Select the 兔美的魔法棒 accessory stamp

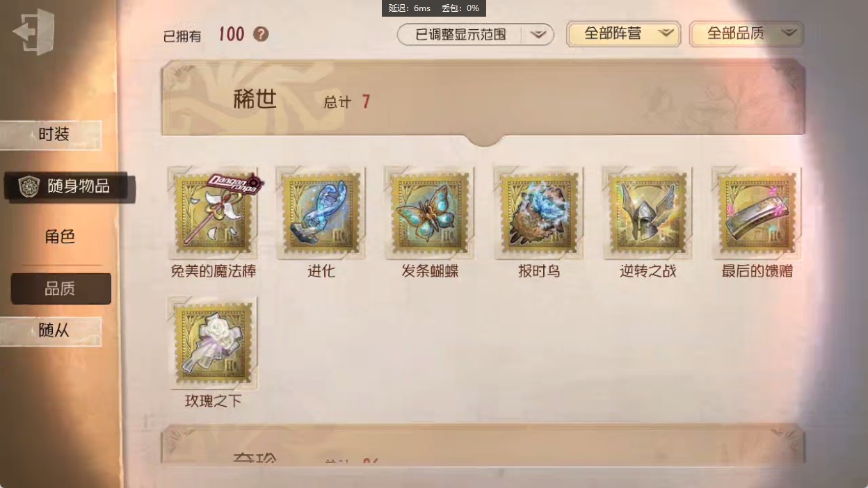214,213
